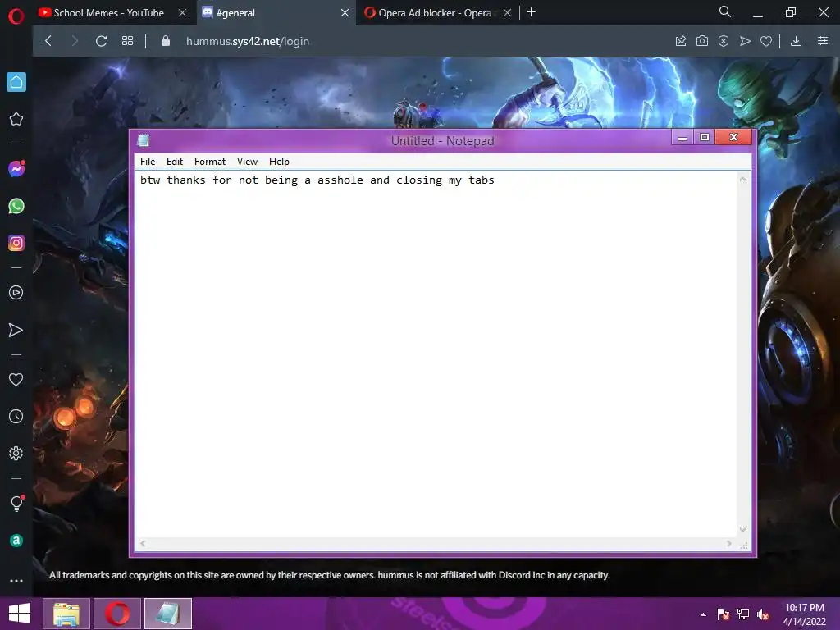Image resolution: width=840 pixels, height=630 pixels.
Task: Go forward using the browser forward arrow
Action: click(75, 41)
